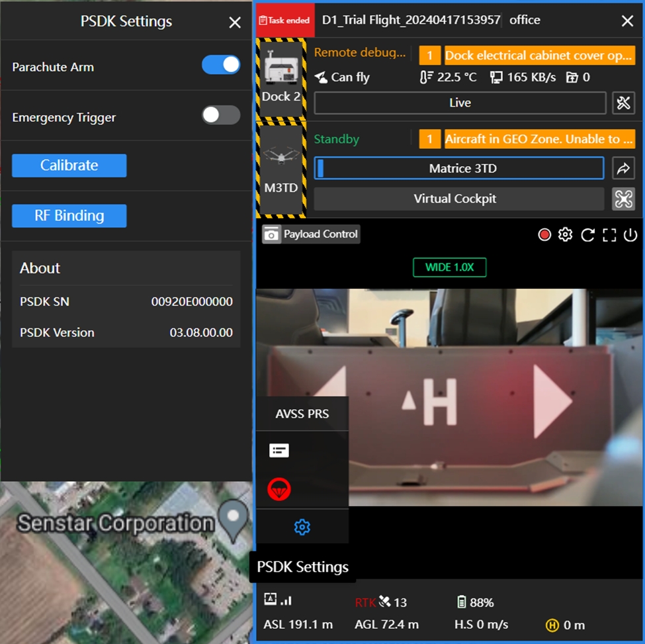645x644 pixels.
Task: Disable the Parachute Arm toggle
Action: 221,65
